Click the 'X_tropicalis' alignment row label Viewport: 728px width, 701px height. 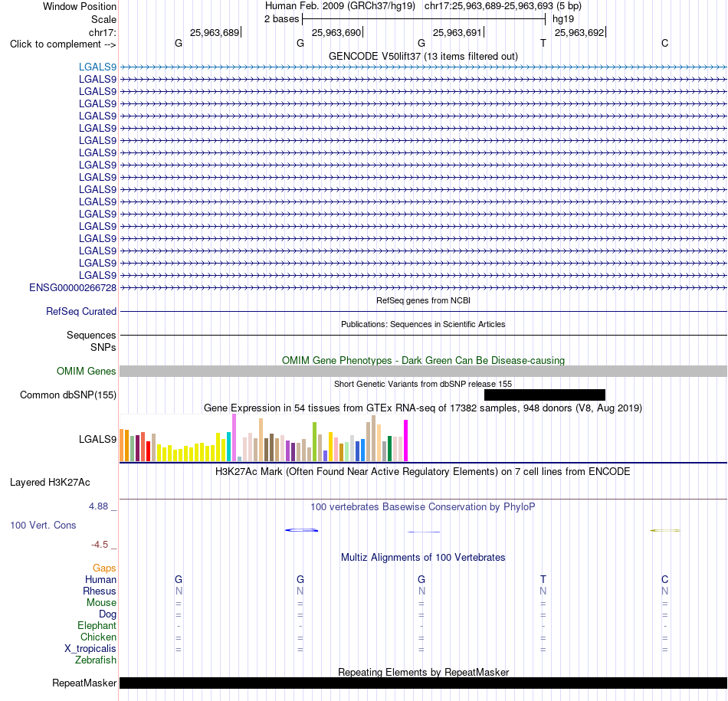coord(90,649)
